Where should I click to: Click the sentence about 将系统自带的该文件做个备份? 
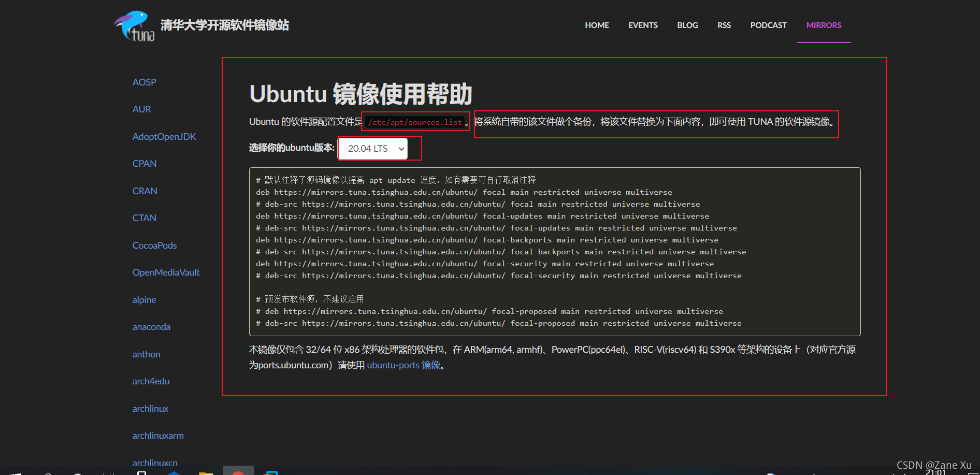pos(655,122)
